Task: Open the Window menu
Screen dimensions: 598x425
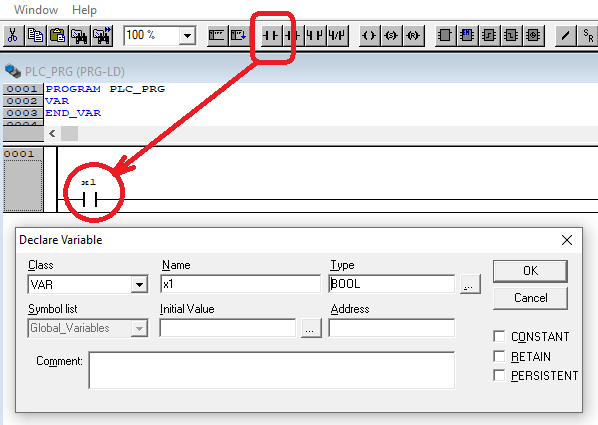Action: coord(36,10)
